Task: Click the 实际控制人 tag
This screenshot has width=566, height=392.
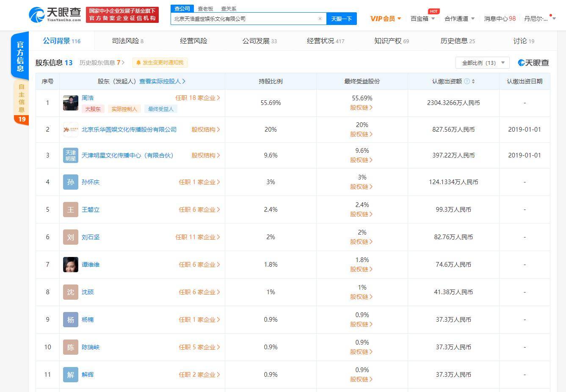Action: [124, 109]
